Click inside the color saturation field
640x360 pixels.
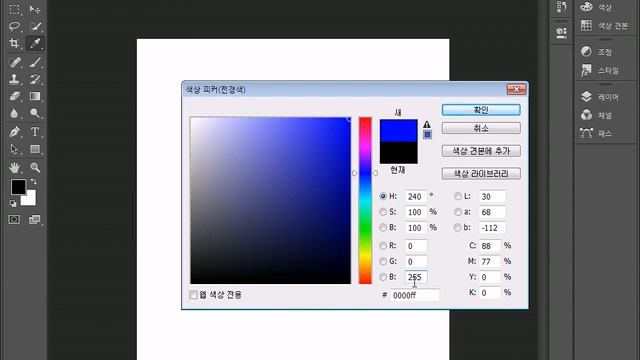point(270,200)
